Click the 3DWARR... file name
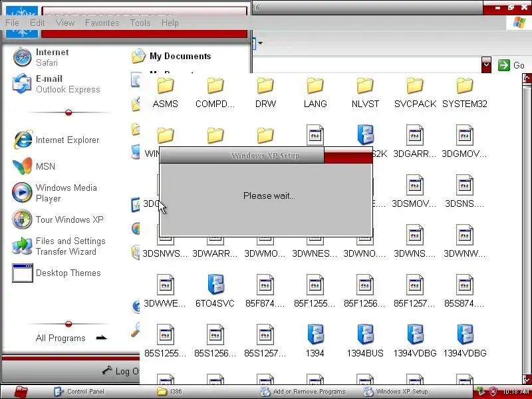 click(215, 253)
